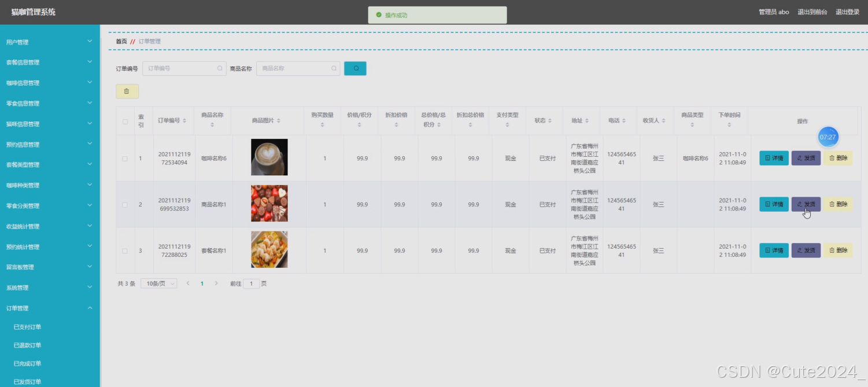Click 删除 button for 咖啡名称6 order

click(x=838, y=158)
